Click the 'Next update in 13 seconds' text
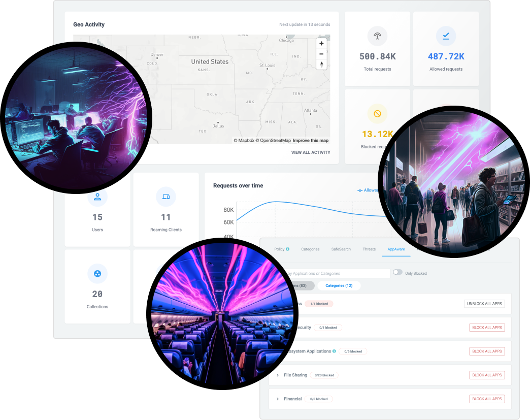530x420 pixels. tap(305, 25)
